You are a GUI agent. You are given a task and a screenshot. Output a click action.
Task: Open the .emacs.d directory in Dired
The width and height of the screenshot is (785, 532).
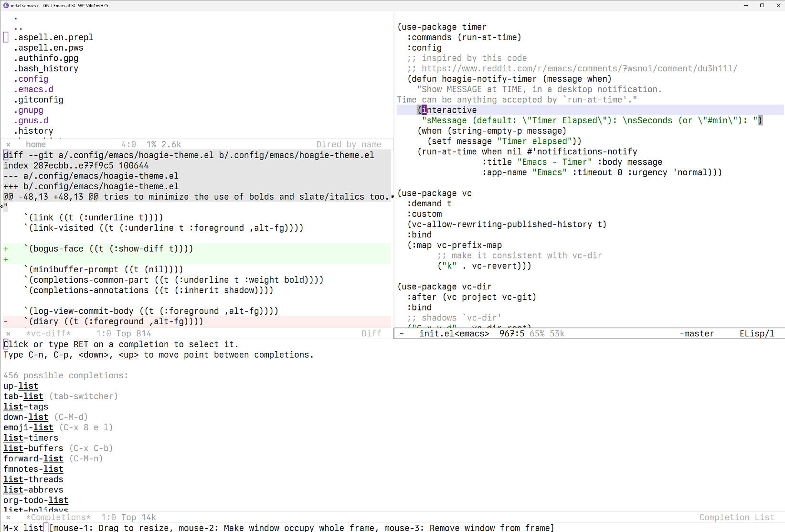pyautogui.click(x=33, y=89)
